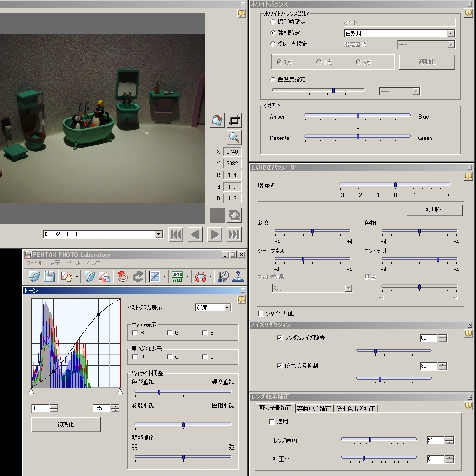476x476 pixels.
Task: Click the red undo arrow icon
Action: pos(122,277)
